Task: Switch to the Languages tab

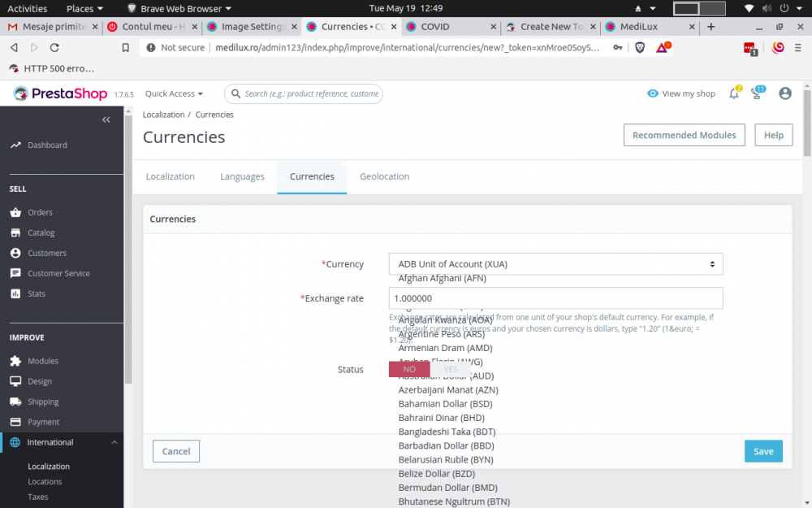Action: pos(241,176)
